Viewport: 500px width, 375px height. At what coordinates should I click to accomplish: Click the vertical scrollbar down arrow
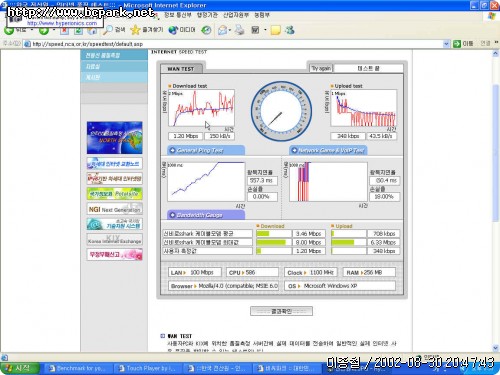(495, 348)
